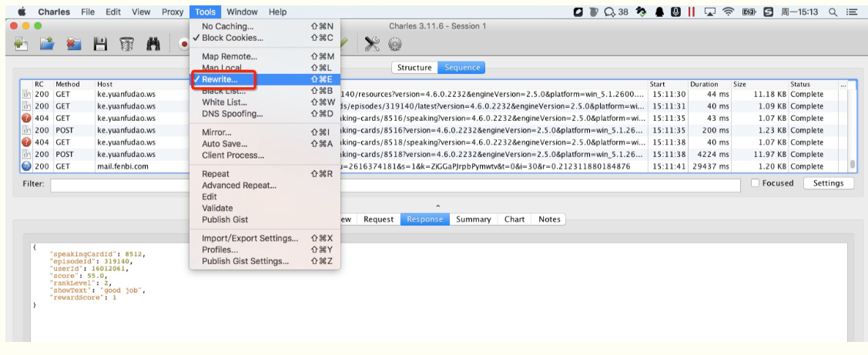Click the QQ penguin menu bar icon

tap(659, 12)
